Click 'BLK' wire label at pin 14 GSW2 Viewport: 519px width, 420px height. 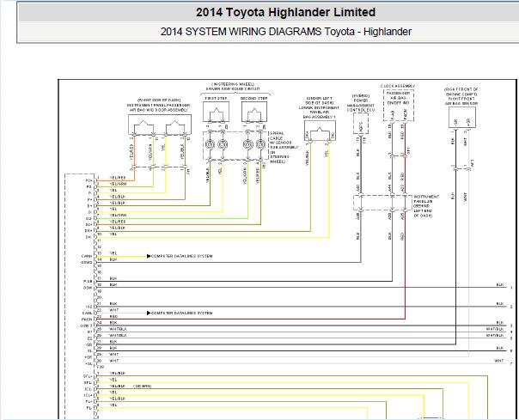(x=113, y=259)
